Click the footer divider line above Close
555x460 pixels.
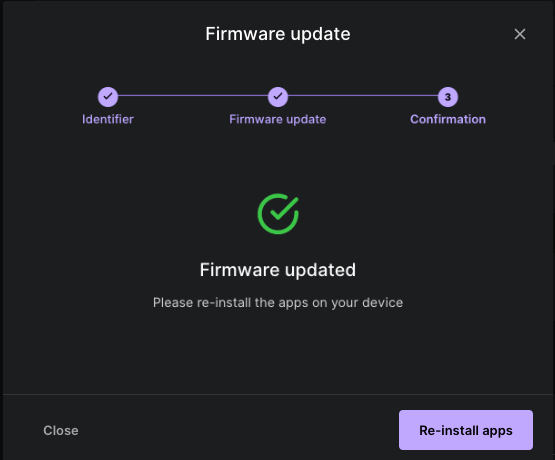click(278, 394)
